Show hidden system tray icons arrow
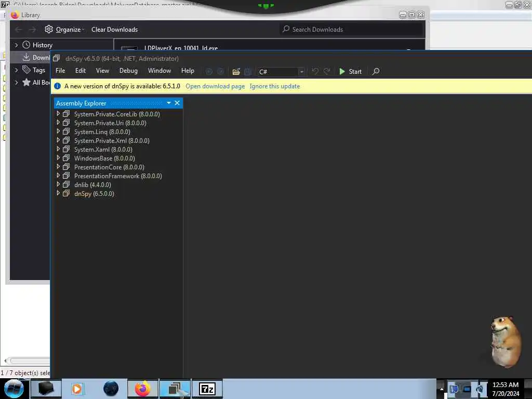Screen dimensions: 532x399 pos(442,389)
